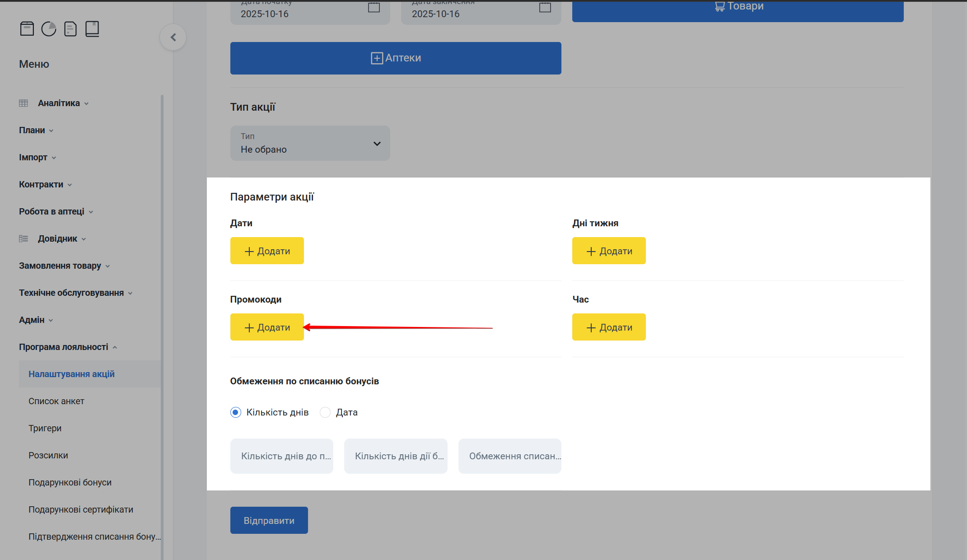Screen dimensions: 967x560
Task: Open the end date calendar icon
Action: coord(545,8)
